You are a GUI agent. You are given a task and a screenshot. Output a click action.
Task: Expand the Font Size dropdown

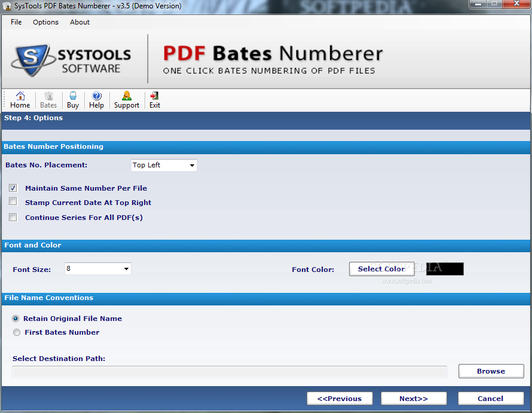(x=97, y=269)
